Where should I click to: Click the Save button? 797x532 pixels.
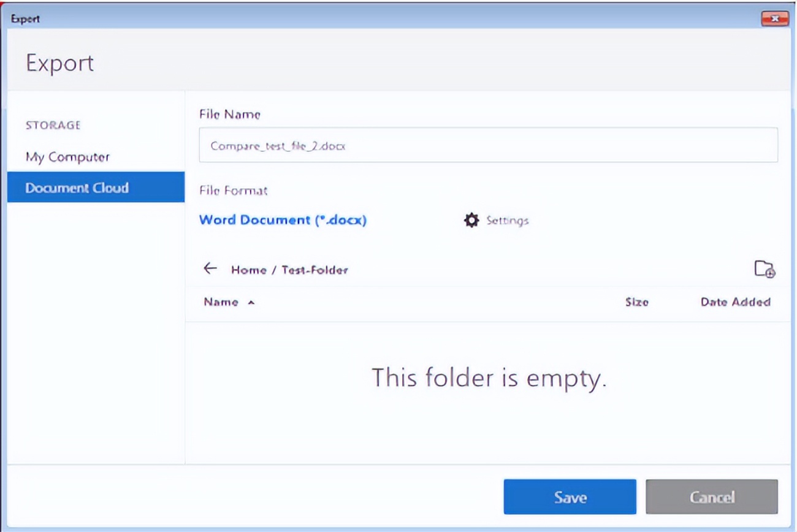point(570,496)
